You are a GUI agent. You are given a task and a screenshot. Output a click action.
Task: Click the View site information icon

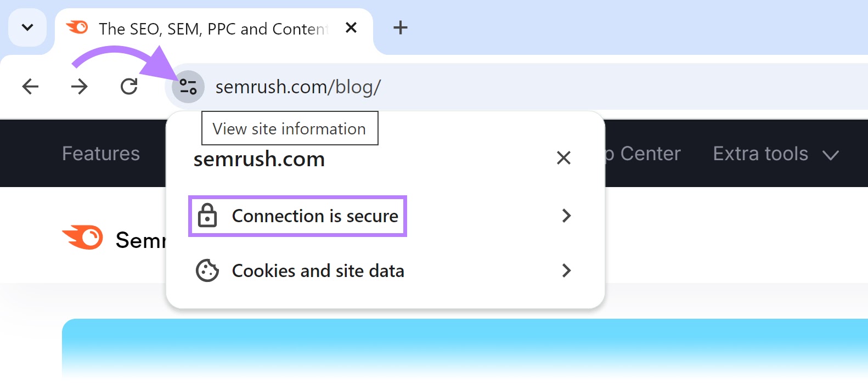pyautogui.click(x=187, y=86)
